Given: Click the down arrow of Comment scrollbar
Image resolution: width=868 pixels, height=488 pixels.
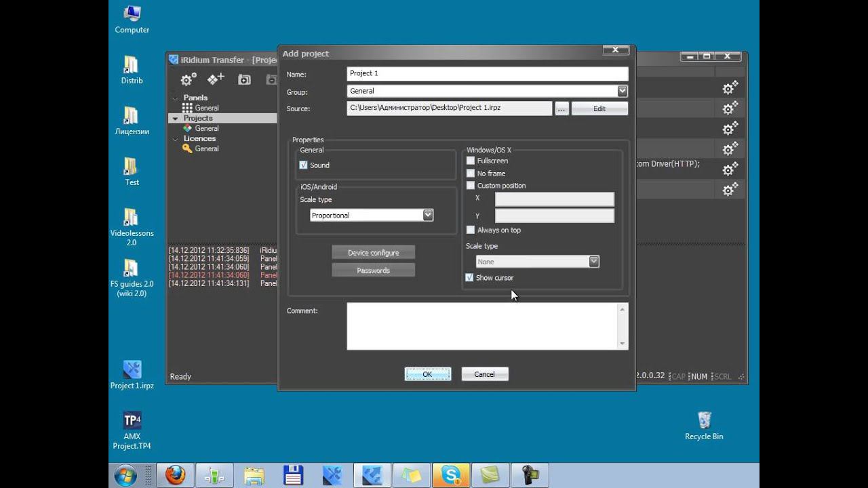Looking at the screenshot, I should tap(623, 344).
